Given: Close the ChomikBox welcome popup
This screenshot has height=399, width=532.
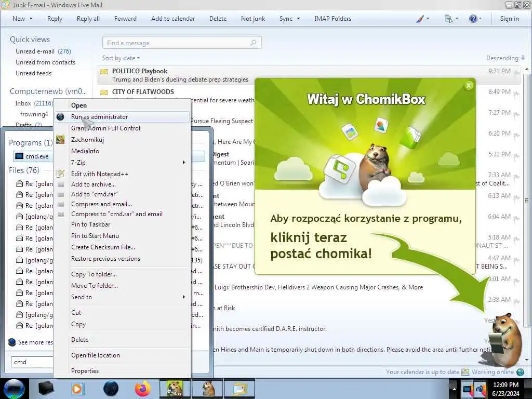Looking at the screenshot, I should (469, 85).
